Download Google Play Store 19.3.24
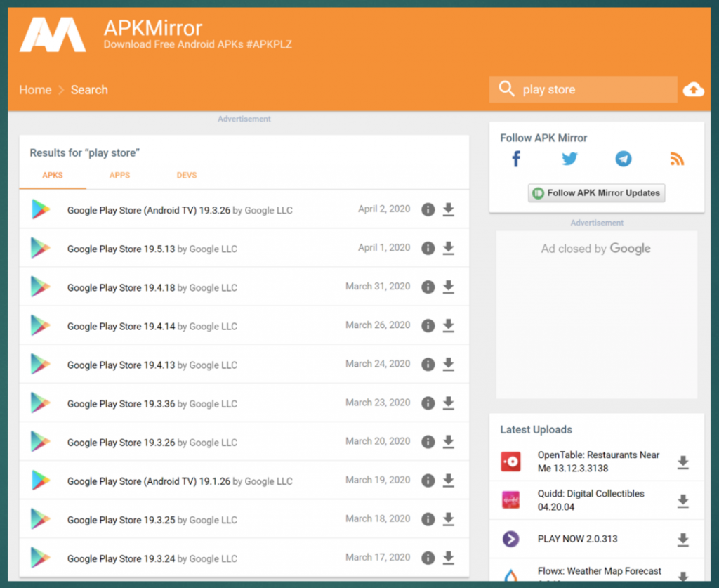The height and width of the screenshot is (588, 719). click(449, 558)
